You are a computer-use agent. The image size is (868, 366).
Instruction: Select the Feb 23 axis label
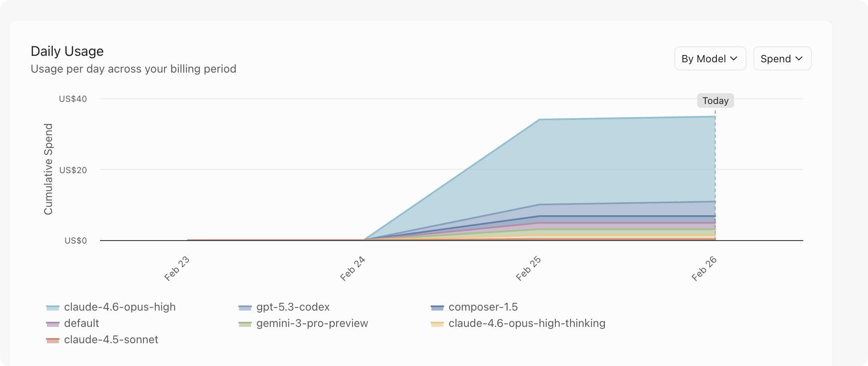(x=177, y=268)
